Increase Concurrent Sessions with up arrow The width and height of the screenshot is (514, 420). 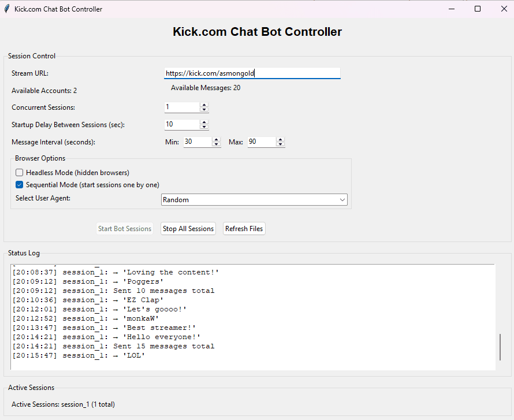[x=204, y=105]
